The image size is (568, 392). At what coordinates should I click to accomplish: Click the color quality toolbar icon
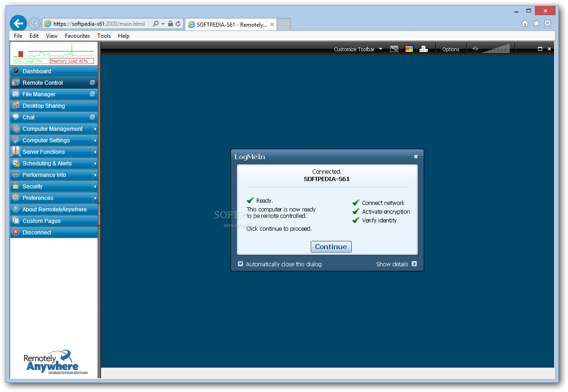[409, 49]
